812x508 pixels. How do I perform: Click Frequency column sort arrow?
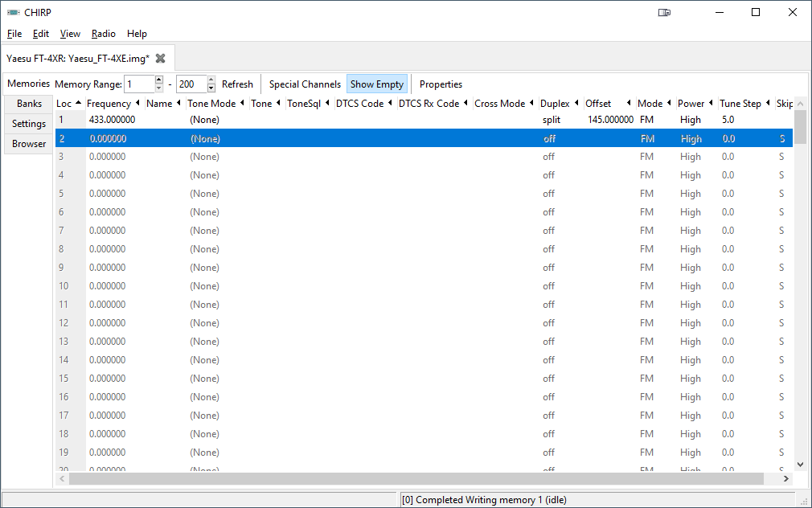pos(137,103)
